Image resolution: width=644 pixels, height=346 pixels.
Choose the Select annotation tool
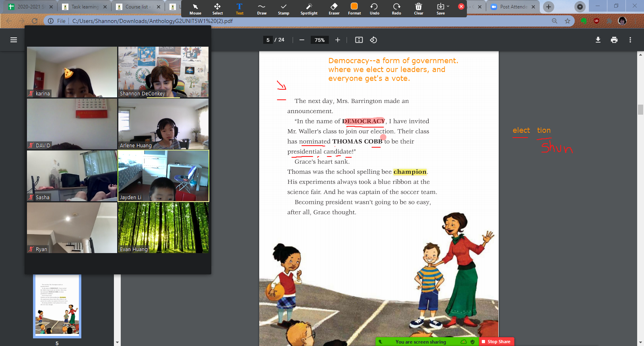pos(217,9)
